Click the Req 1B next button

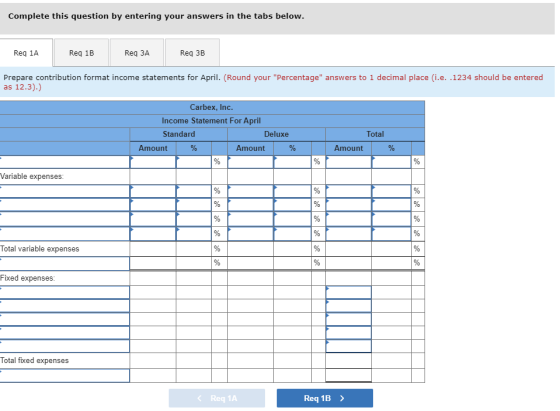(x=325, y=398)
